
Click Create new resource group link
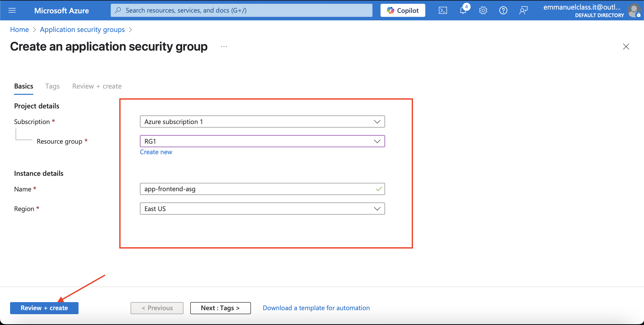click(156, 152)
